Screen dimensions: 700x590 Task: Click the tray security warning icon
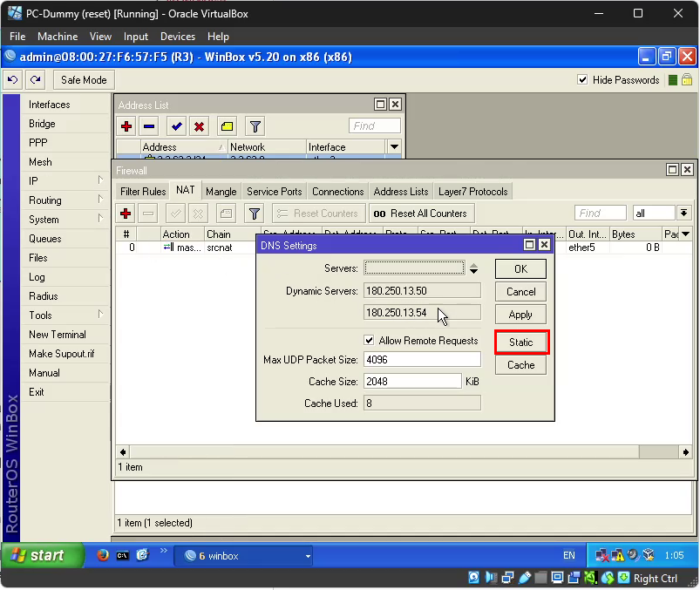618,556
